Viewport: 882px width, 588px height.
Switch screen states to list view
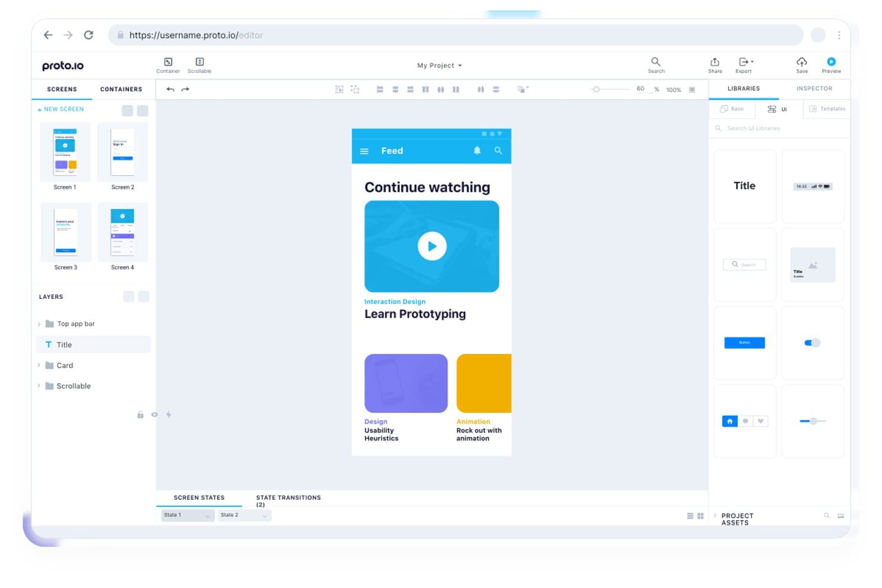point(690,516)
